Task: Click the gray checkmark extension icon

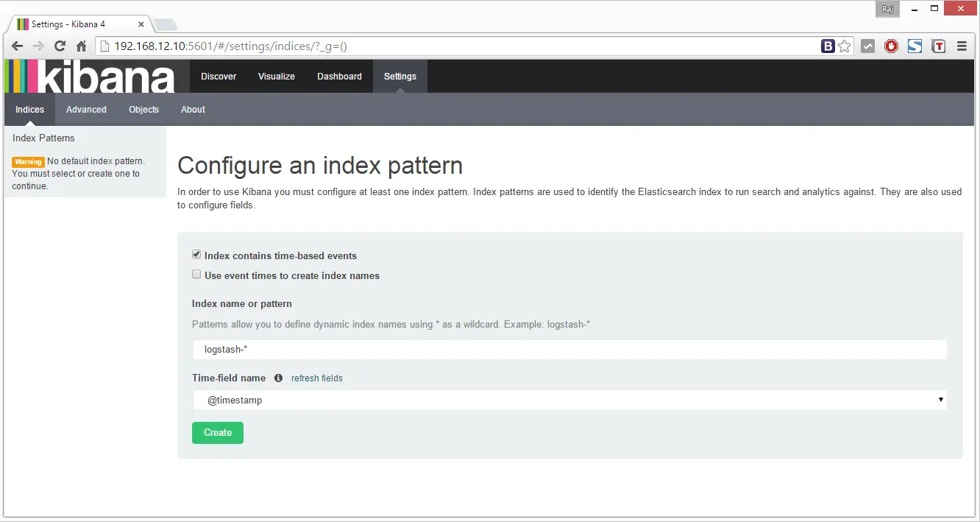Action: (868, 46)
